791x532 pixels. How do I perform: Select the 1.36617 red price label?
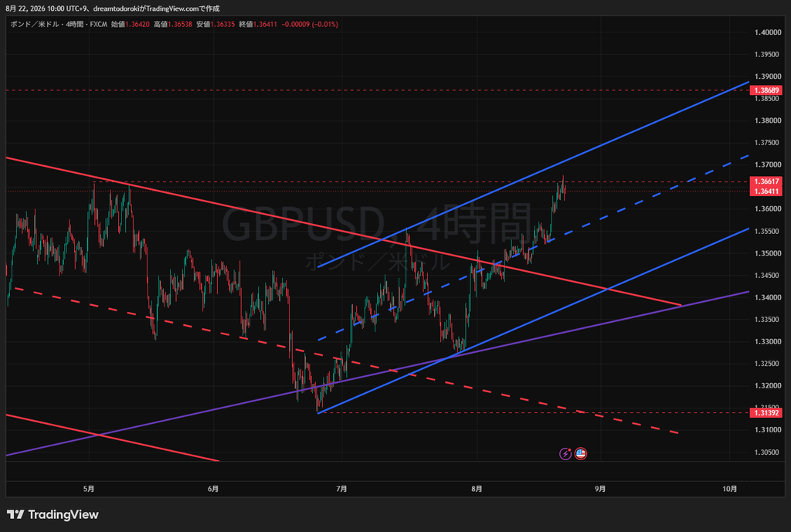(x=766, y=181)
